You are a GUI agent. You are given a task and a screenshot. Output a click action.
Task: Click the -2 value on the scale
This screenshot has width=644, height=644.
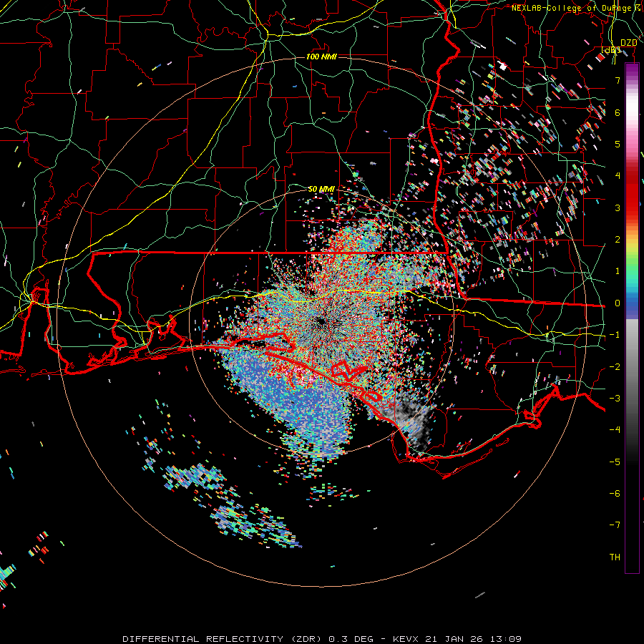click(615, 367)
